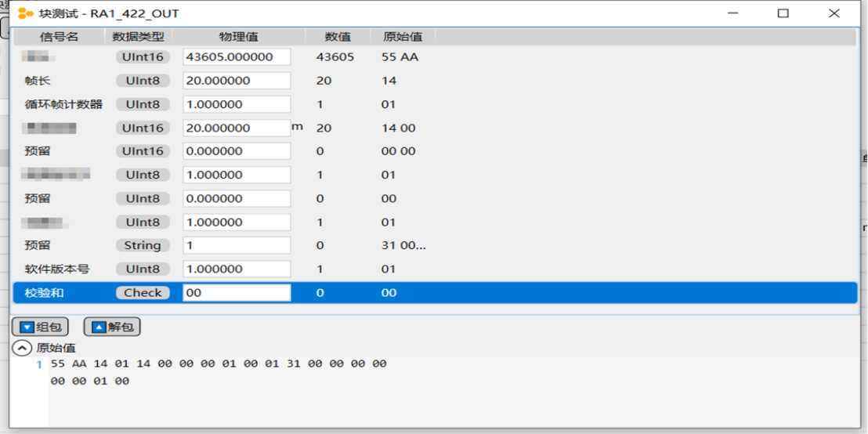The image size is (868, 434).
Task: Click the 组包 pack button
Action: [40, 327]
